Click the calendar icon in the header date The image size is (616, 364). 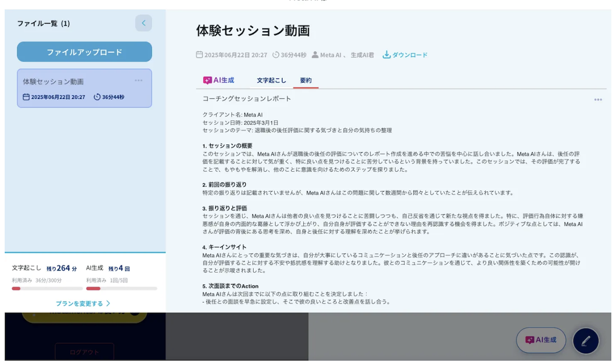[200, 55]
